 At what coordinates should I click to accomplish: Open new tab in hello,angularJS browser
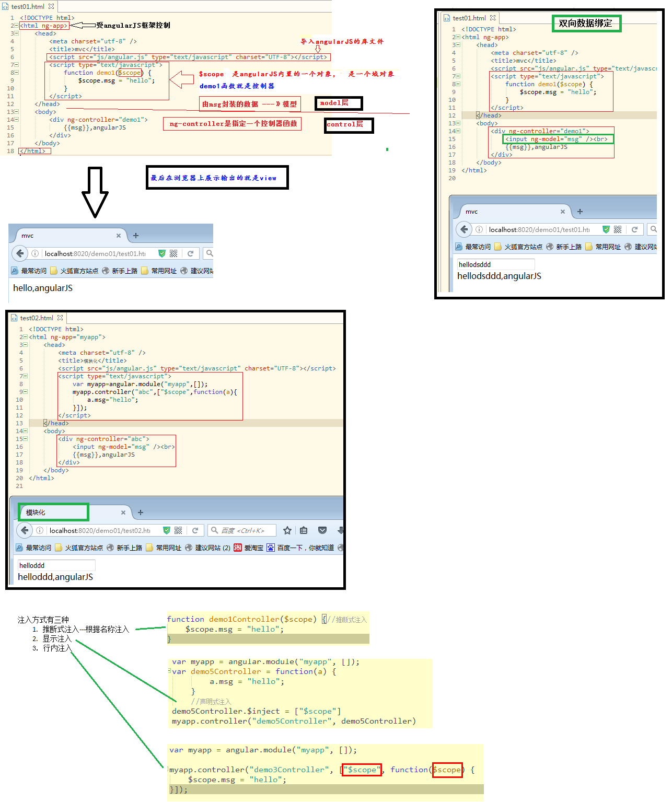(x=136, y=236)
